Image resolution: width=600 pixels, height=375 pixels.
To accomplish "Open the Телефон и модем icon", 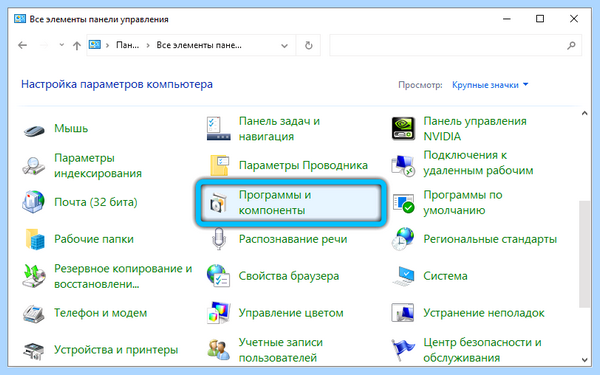I will [x=34, y=313].
